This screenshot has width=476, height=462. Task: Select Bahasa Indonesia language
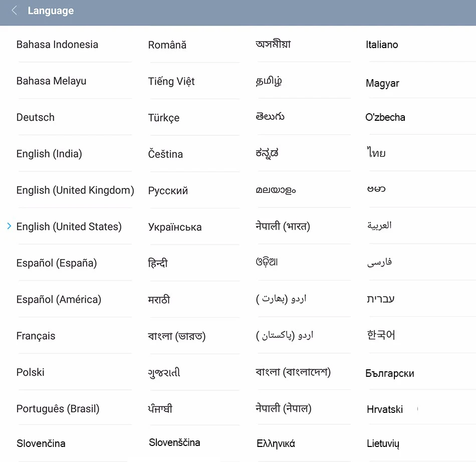(x=57, y=45)
